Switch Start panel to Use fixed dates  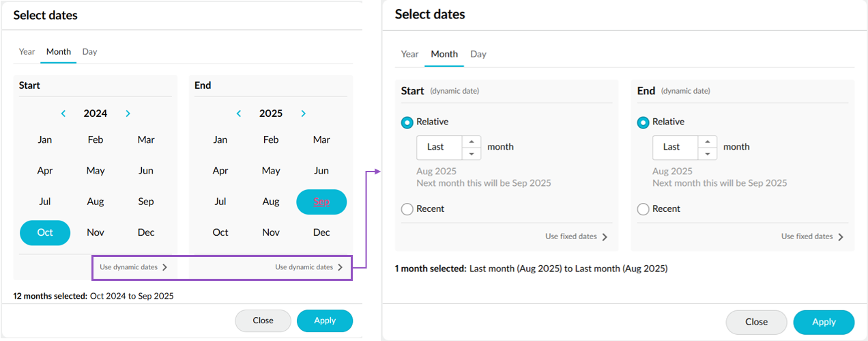(x=576, y=236)
